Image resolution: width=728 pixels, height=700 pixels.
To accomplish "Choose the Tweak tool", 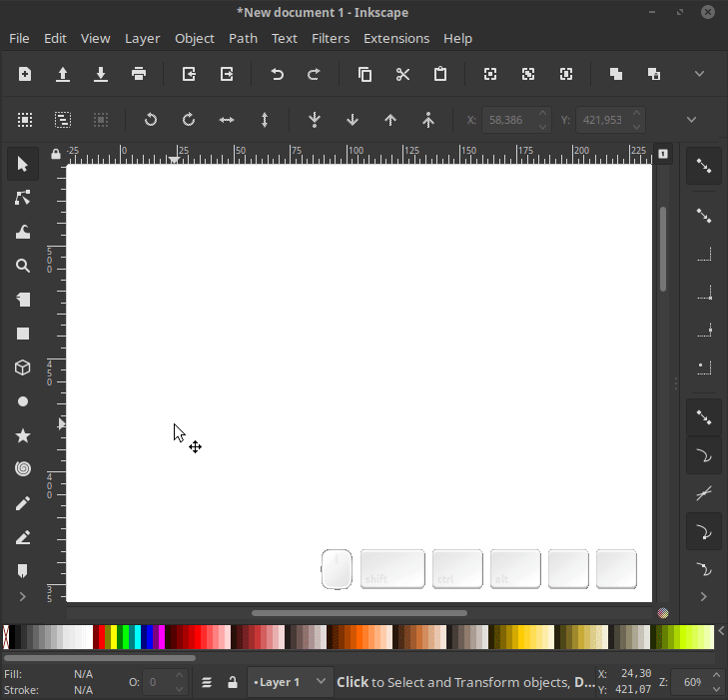I will click(23, 232).
